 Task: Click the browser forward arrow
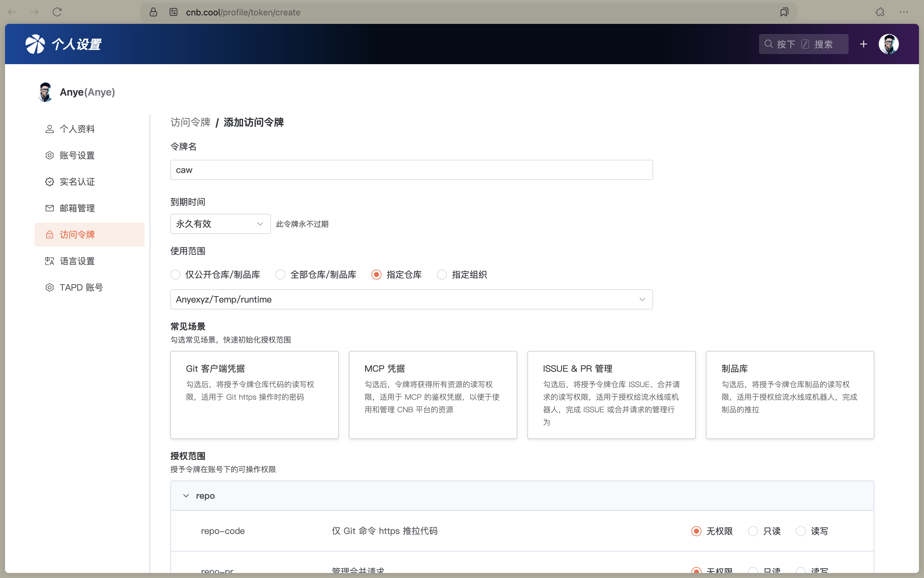pos(35,12)
